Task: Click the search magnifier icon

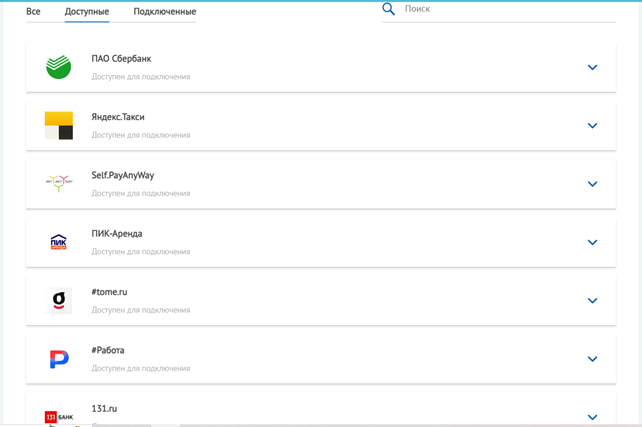Action: pyautogui.click(x=389, y=9)
